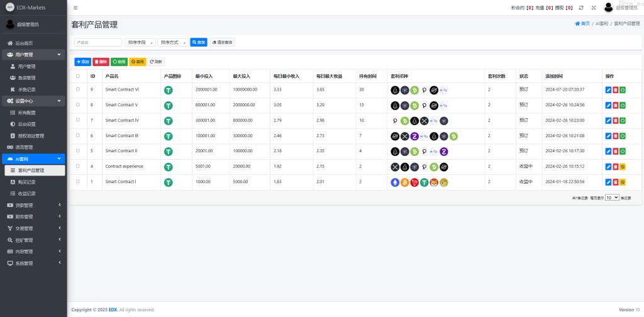
Task: Open 购买记录 in the sidebar
Action: click(26, 182)
